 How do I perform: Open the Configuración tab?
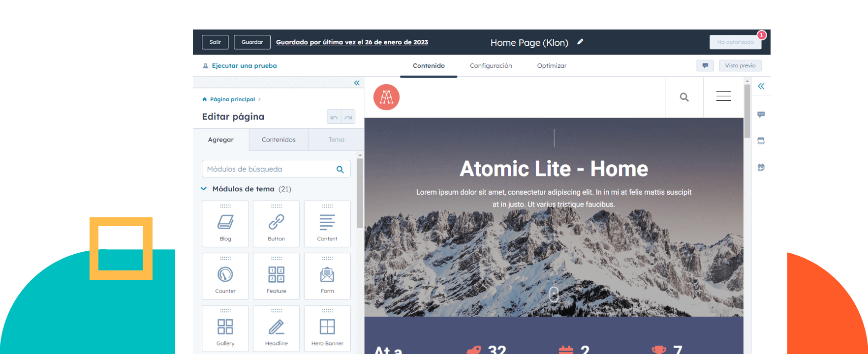click(491, 66)
